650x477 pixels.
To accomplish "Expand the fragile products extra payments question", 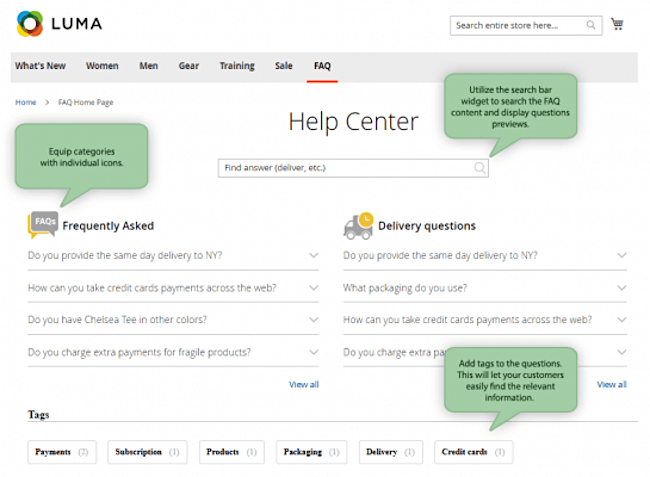I will [313, 352].
